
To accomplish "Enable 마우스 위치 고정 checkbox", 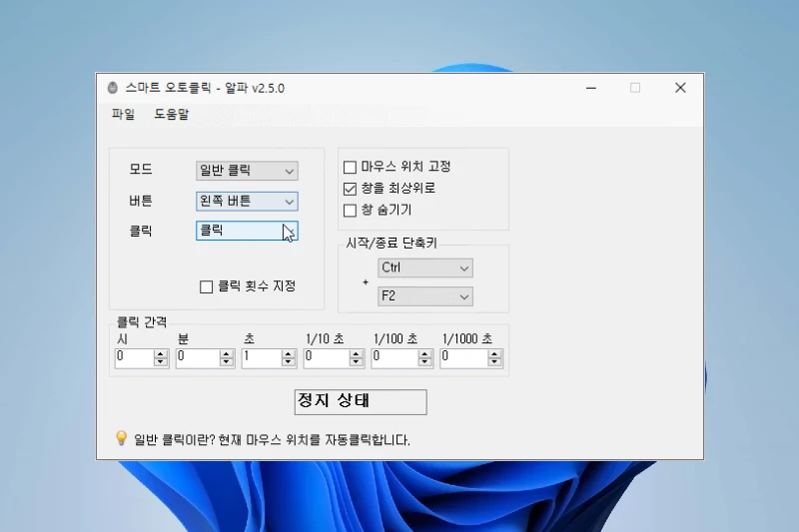I will click(350, 167).
